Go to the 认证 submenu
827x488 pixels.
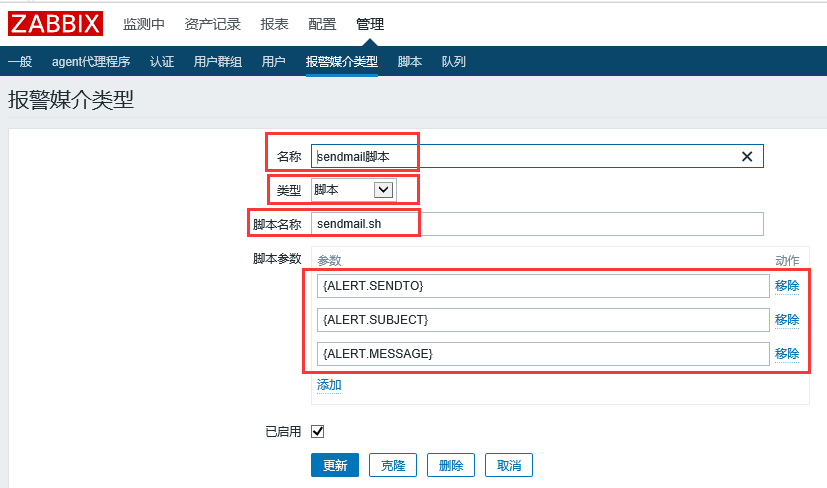[x=162, y=62]
